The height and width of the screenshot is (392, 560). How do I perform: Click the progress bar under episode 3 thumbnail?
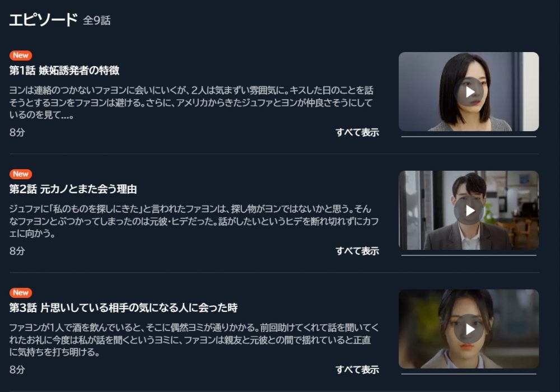pyautogui.click(x=469, y=374)
